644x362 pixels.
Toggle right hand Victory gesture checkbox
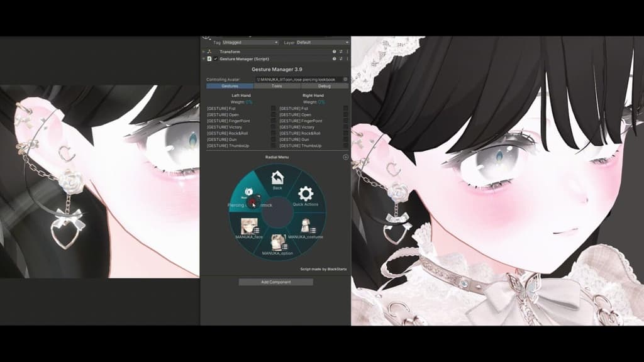(345, 127)
